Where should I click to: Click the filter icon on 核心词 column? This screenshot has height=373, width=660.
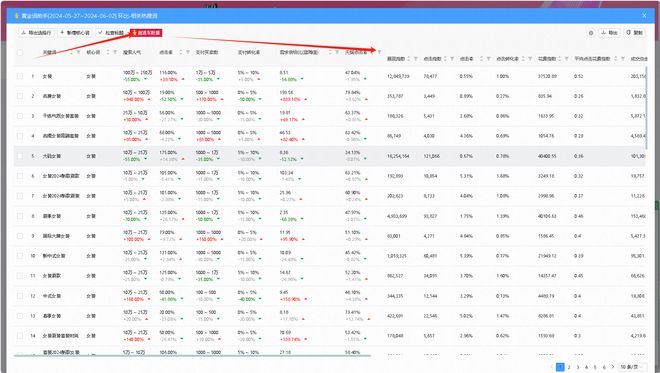coord(114,53)
